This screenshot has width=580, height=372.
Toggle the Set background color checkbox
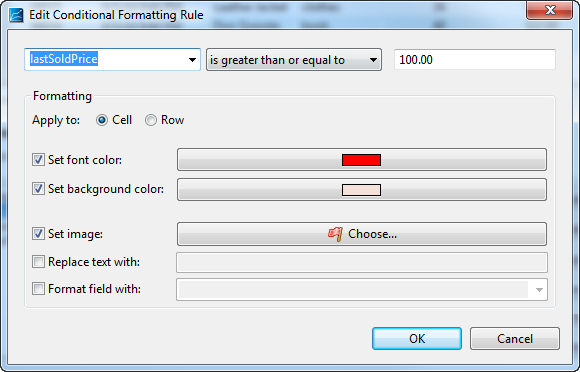click(38, 189)
